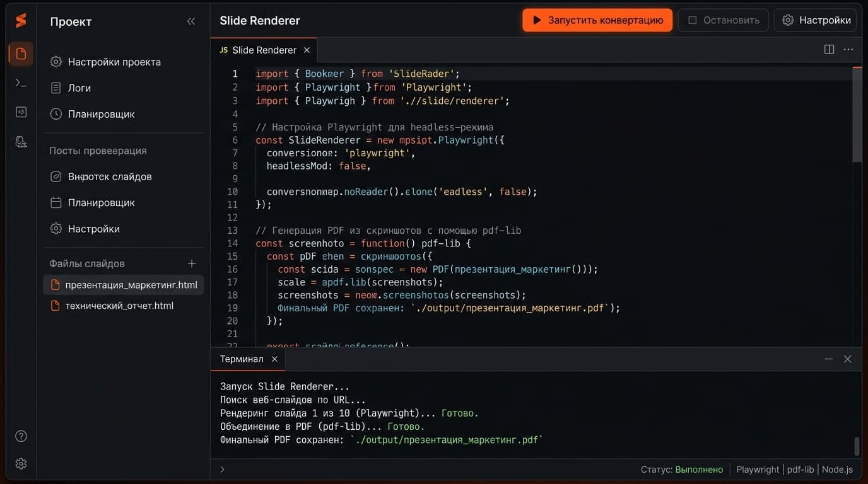Open the file explorer panel in the sidebar
This screenshot has height=484, width=868.
pos(21,54)
